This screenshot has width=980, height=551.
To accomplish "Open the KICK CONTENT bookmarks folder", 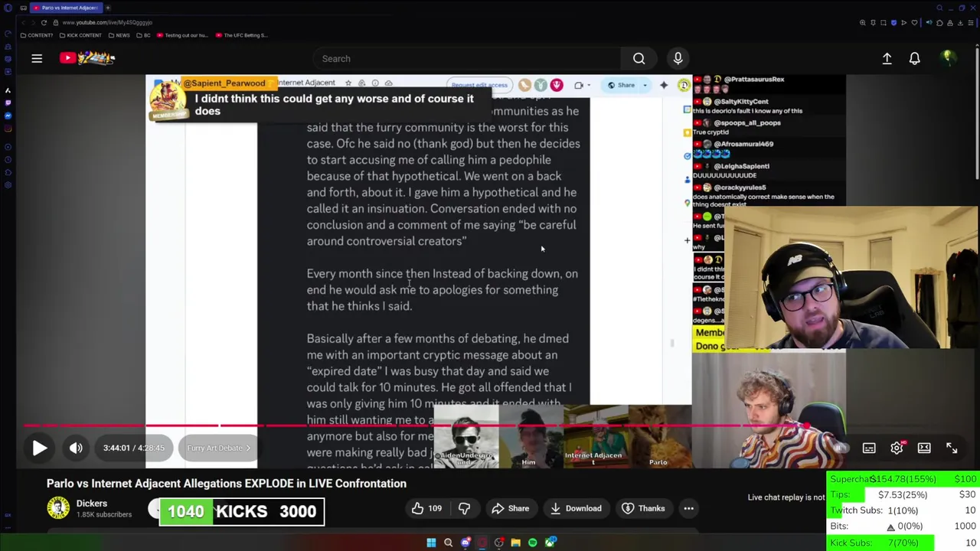I will click(80, 35).
